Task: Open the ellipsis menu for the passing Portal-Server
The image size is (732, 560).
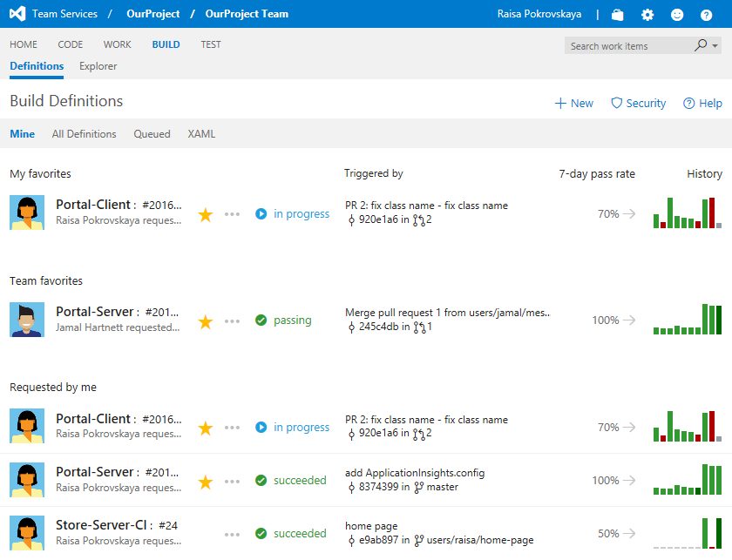Action: point(232,321)
